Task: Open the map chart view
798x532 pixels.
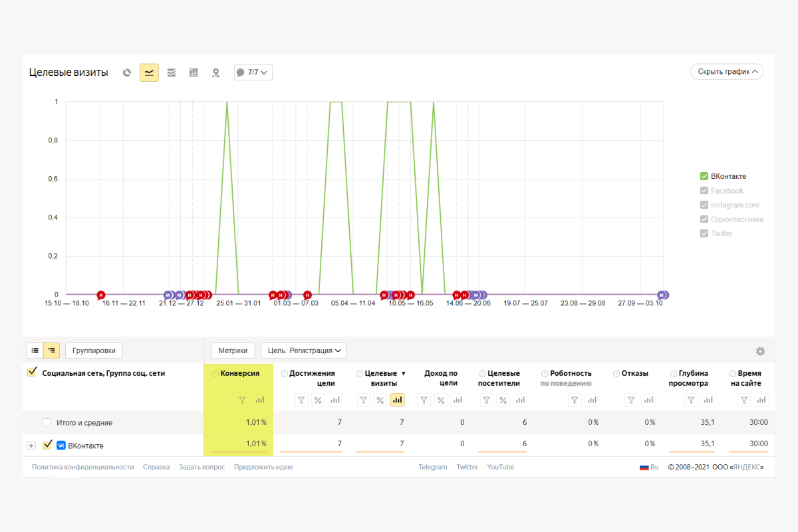Action: [x=215, y=72]
